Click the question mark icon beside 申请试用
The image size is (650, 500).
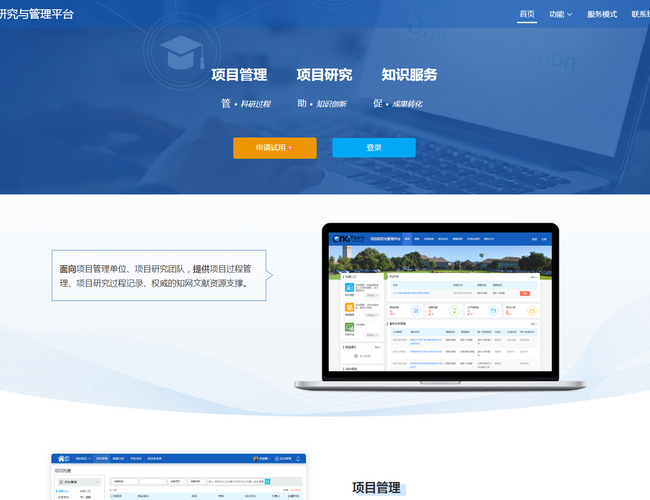point(290,148)
